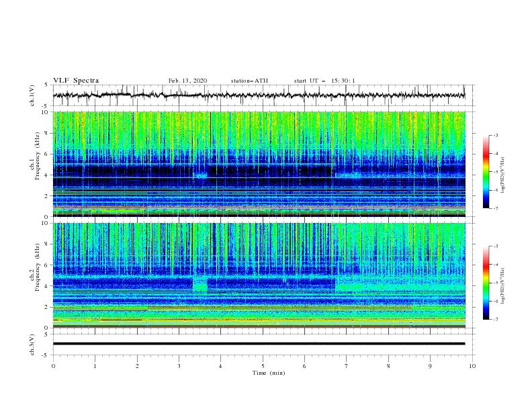Image resolution: width=532 pixels, height=411 pixels.
Task: Click the thick black ch.3 voltage trace
Action: coord(259,344)
